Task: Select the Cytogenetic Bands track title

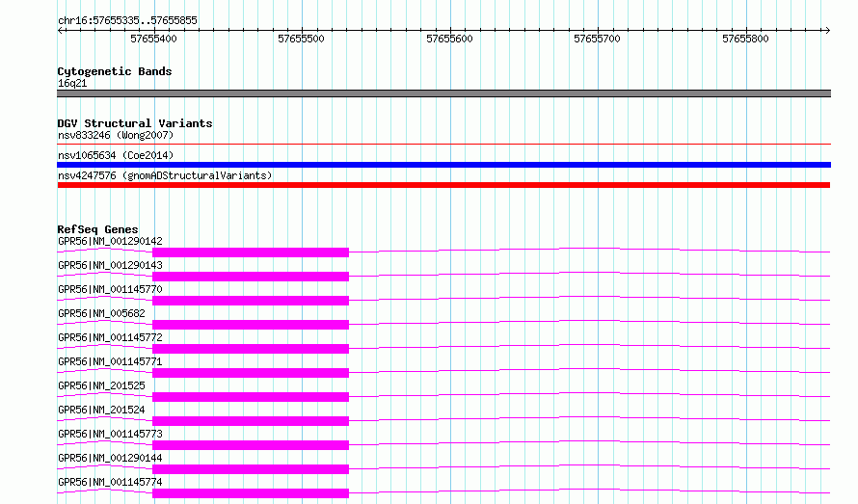Action: [x=115, y=71]
